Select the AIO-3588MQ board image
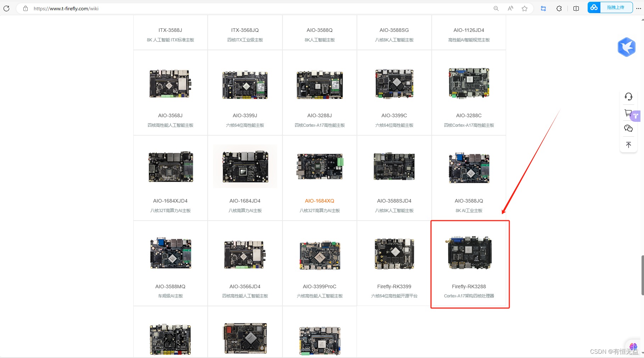 click(171, 253)
